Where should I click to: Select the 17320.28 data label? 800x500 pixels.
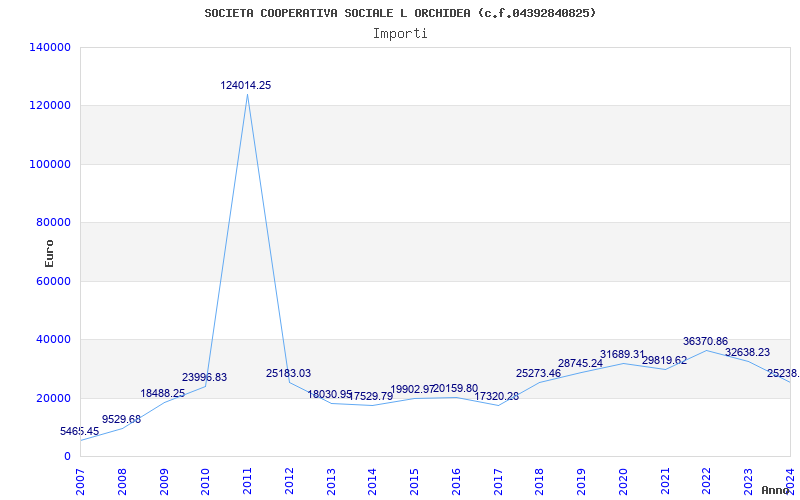496,396
